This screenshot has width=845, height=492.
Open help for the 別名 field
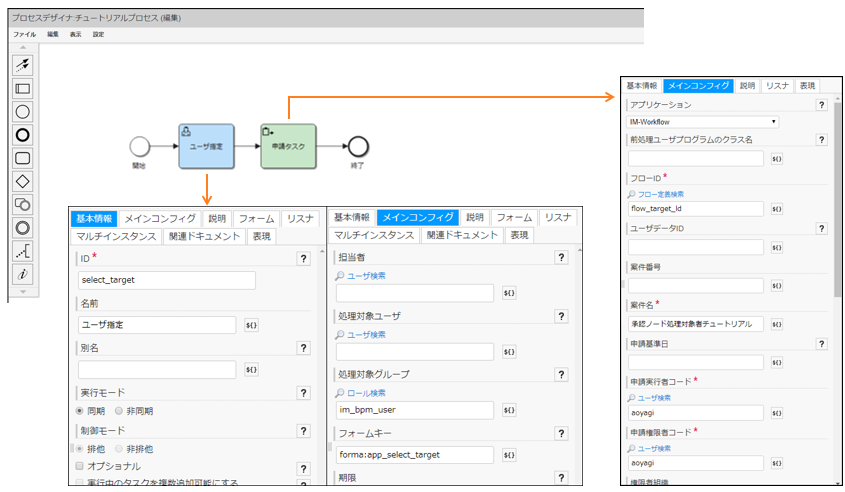303,348
